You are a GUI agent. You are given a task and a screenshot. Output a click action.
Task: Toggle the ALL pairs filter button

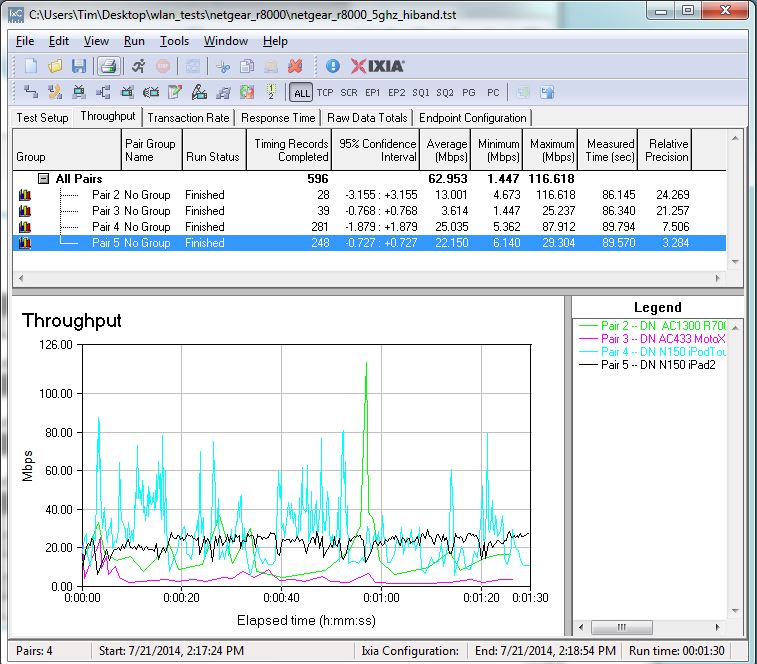(302, 93)
